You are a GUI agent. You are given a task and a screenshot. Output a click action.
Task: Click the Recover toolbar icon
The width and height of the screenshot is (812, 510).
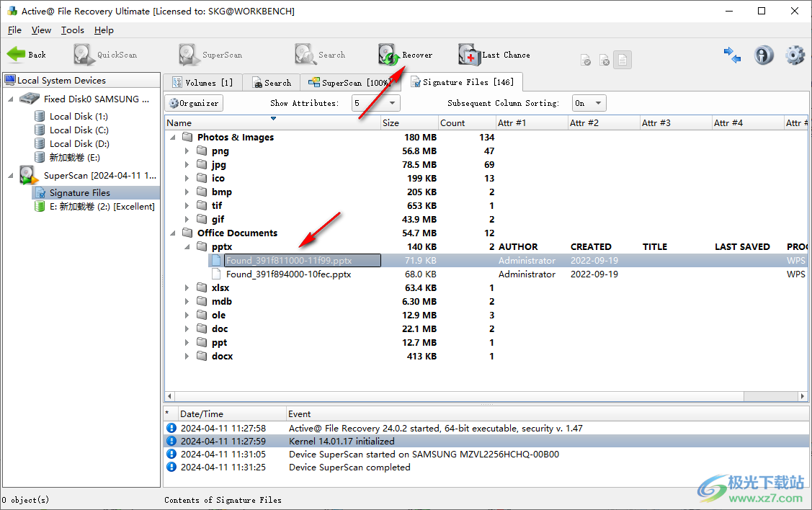(x=390, y=55)
